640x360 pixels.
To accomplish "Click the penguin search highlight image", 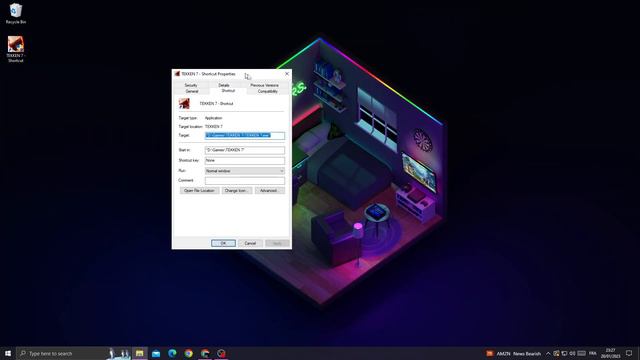I will click(118, 353).
